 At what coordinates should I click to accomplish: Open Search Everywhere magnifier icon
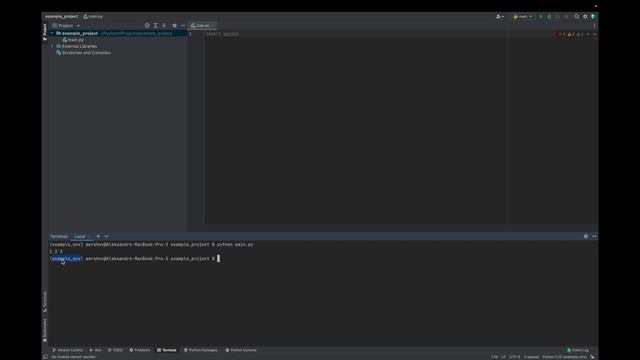coord(577,17)
